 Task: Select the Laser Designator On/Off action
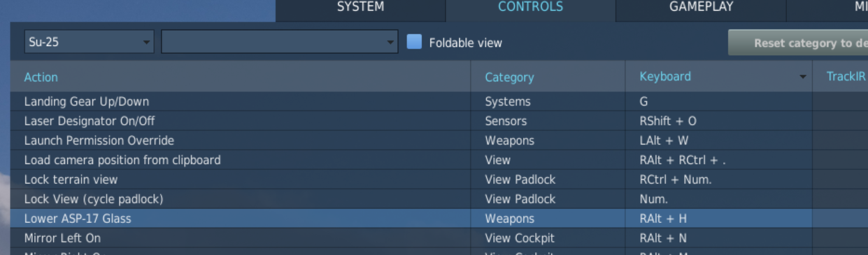[90, 121]
